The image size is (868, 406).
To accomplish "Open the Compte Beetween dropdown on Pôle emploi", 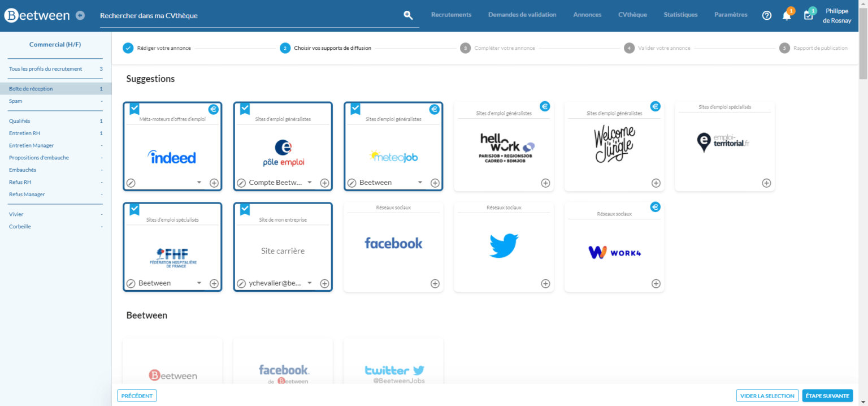I will pos(310,183).
